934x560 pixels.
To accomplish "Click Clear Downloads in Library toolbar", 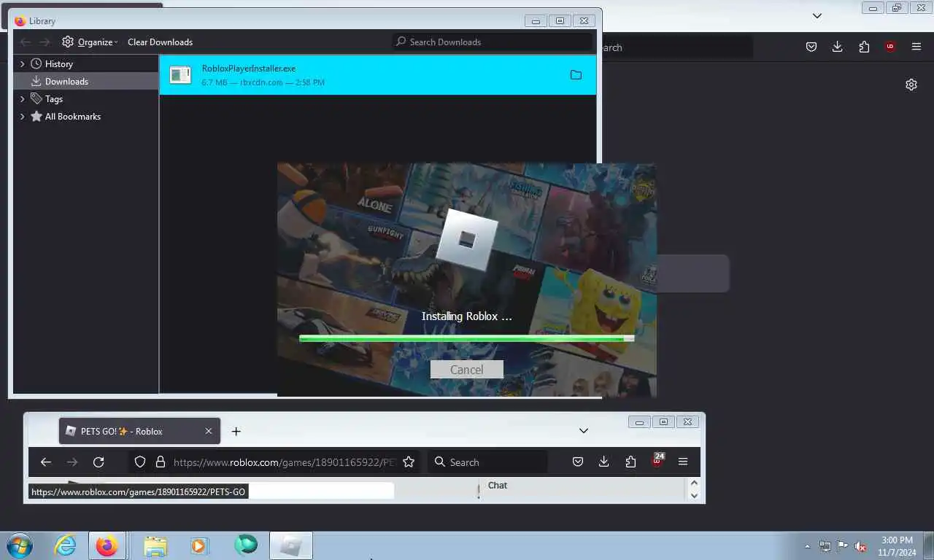I will click(160, 42).
